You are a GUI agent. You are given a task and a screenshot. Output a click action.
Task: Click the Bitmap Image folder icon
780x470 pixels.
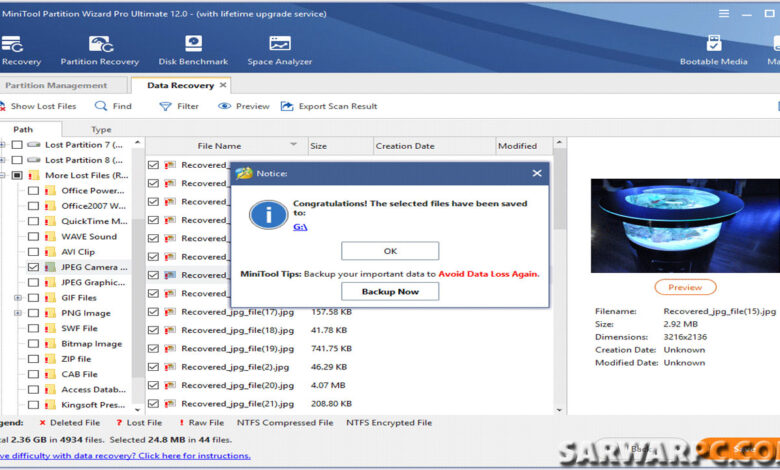(50, 344)
